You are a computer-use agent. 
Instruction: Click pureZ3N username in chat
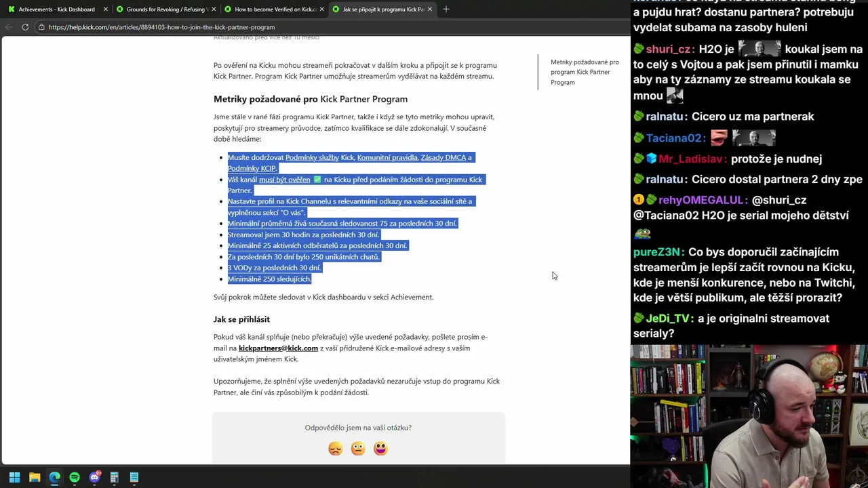[656, 253]
